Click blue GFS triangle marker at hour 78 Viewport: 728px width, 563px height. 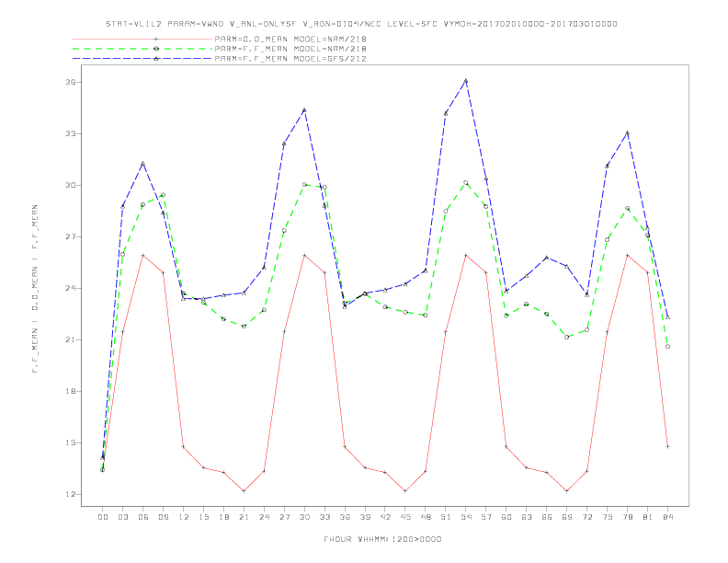[x=627, y=132]
